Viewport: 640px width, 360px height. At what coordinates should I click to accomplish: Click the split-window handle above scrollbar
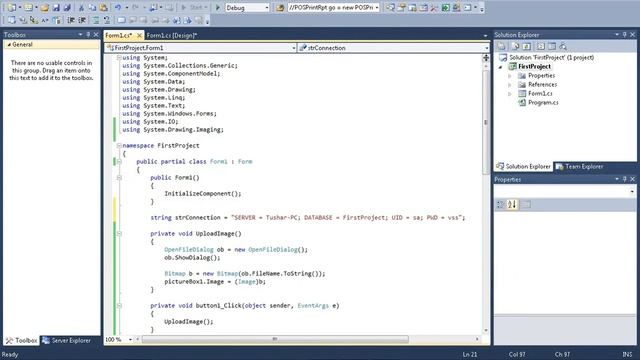[486, 58]
